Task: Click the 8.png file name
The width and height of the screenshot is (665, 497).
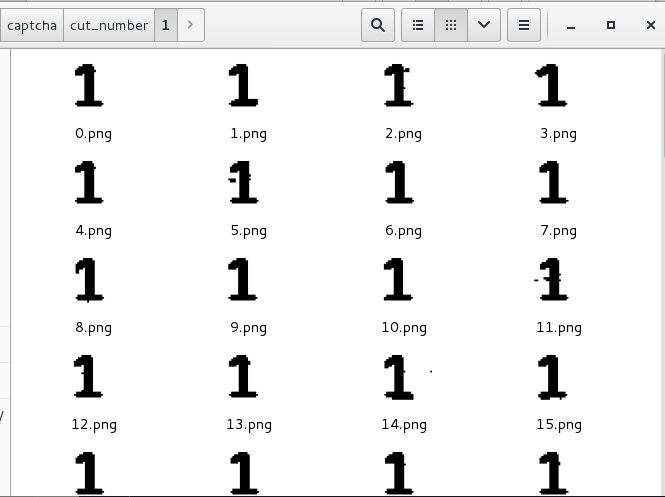Action: click(94, 328)
